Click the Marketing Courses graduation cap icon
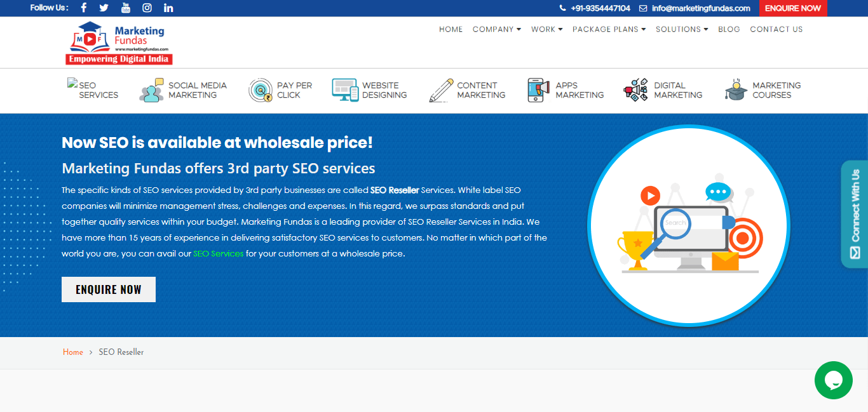The image size is (868, 412). pyautogui.click(x=736, y=90)
